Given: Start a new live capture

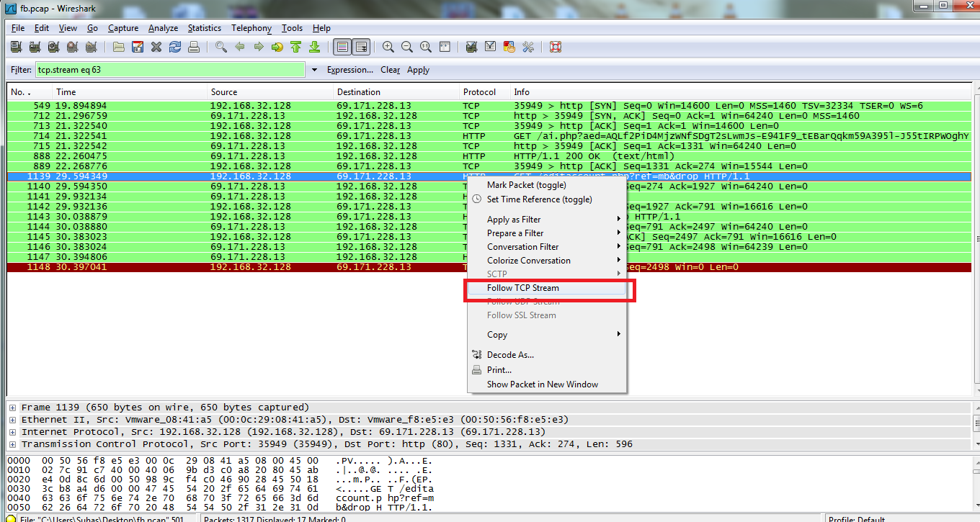Looking at the screenshot, I should coord(53,48).
